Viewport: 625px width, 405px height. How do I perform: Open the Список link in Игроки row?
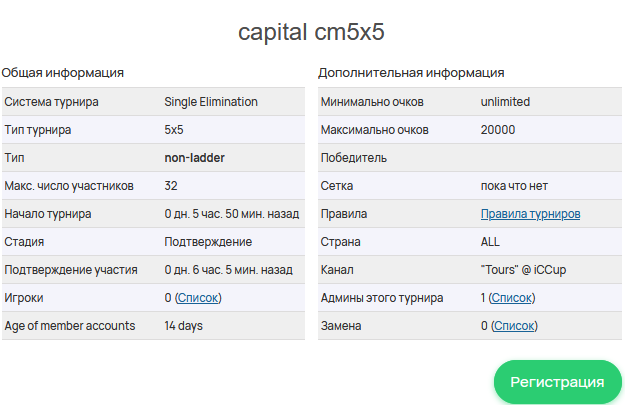pyautogui.click(x=198, y=298)
